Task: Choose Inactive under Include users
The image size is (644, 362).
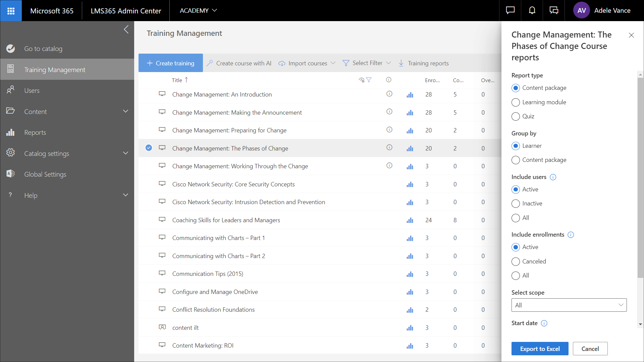Action: click(x=516, y=203)
